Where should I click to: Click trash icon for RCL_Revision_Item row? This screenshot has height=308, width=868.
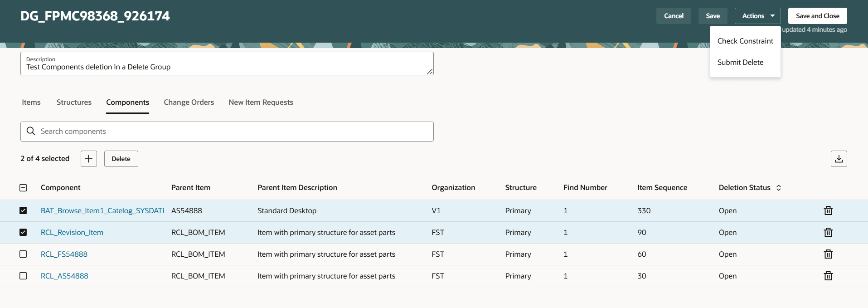click(828, 232)
